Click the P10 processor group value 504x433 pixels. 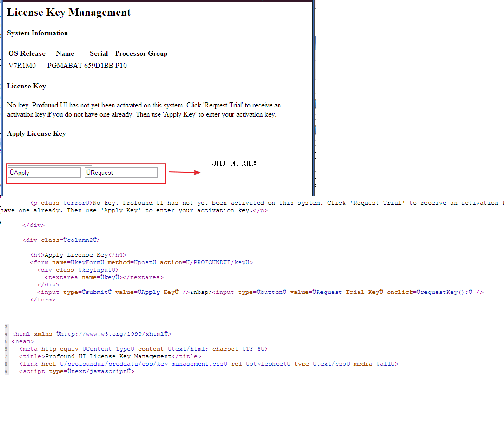[x=121, y=66]
